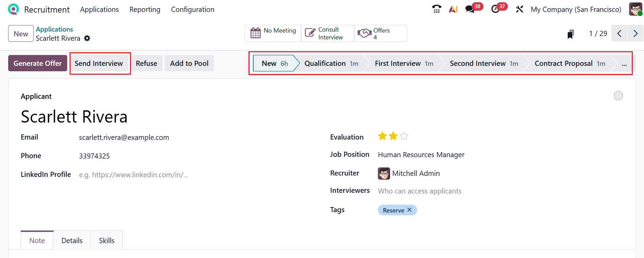Image resolution: width=644 pixels, height=258 pixels.
Task: Open the My Company switcher
Action: [576, 10]
